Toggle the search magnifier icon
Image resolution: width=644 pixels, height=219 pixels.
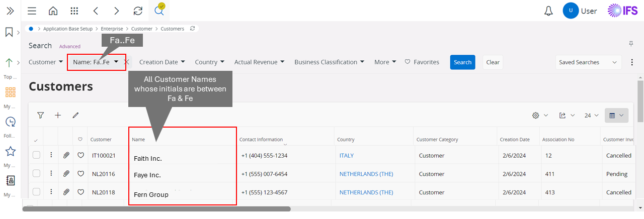pyautogui.click(x=159, y=11)
